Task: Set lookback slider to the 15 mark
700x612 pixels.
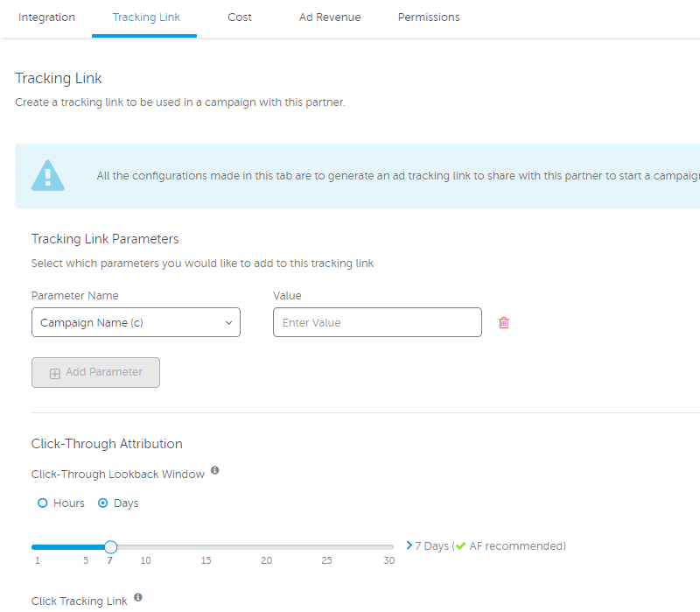Action: tap(206, 547)
